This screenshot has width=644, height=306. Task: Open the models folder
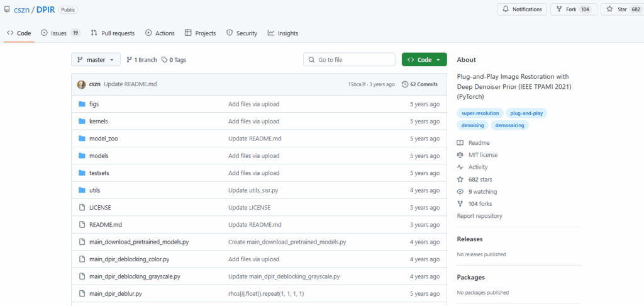click(99, 156)
